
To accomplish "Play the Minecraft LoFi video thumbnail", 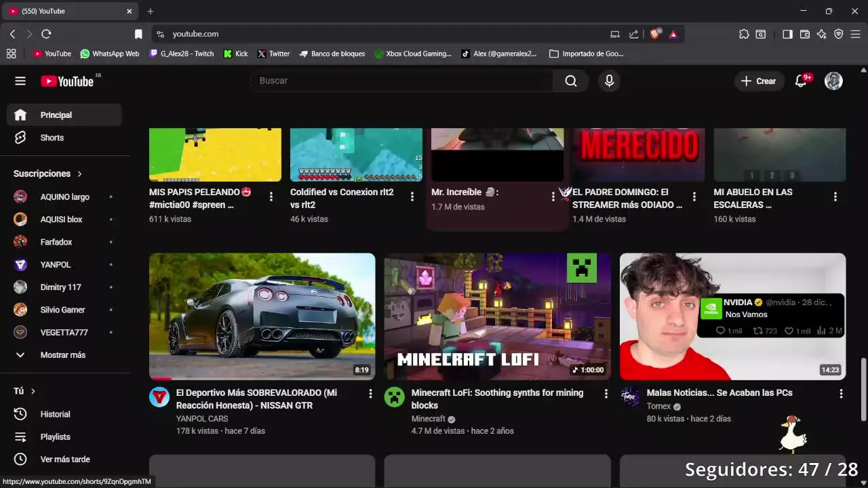I will point(497,317).
